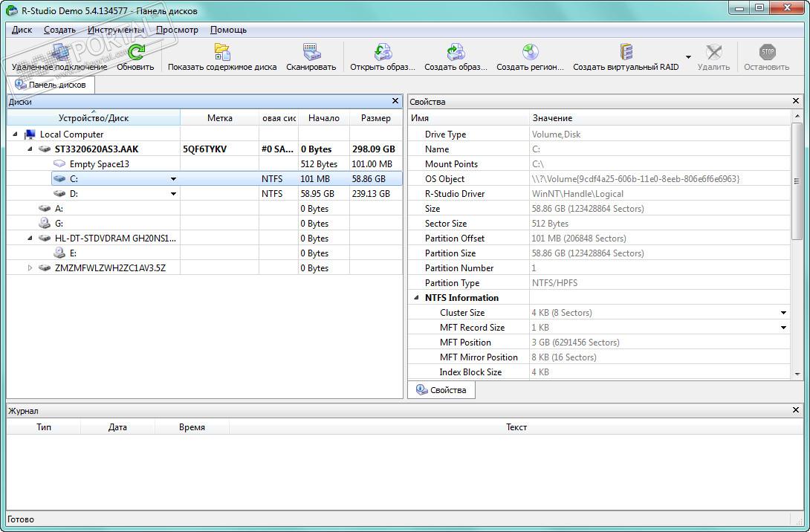
Task: Click the Значение properties column header
Action: [x=660, y=117]
